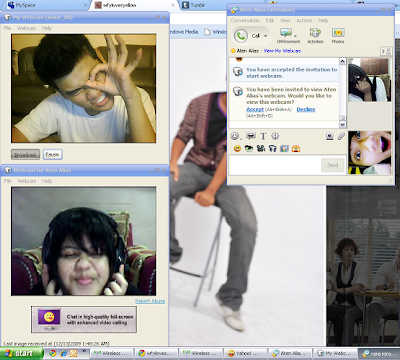This screenshot has height=360, width=400.
Task: Click the yellow smiley plugin icon
Action: (237, 148)
